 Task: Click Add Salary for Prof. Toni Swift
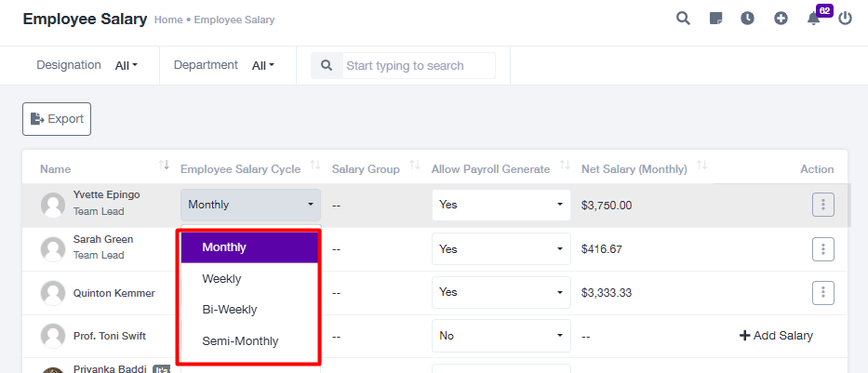[776, 336]
